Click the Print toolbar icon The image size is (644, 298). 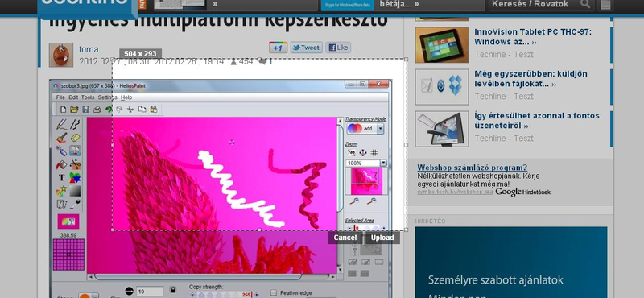click(x=97, y=110)
